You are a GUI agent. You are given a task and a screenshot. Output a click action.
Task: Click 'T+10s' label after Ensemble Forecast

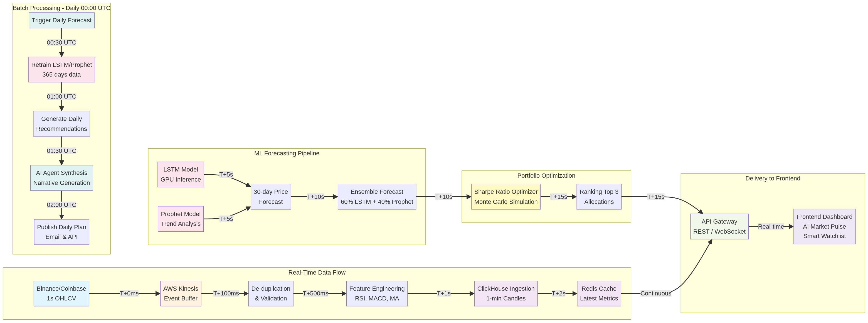[x=443, y=197]
